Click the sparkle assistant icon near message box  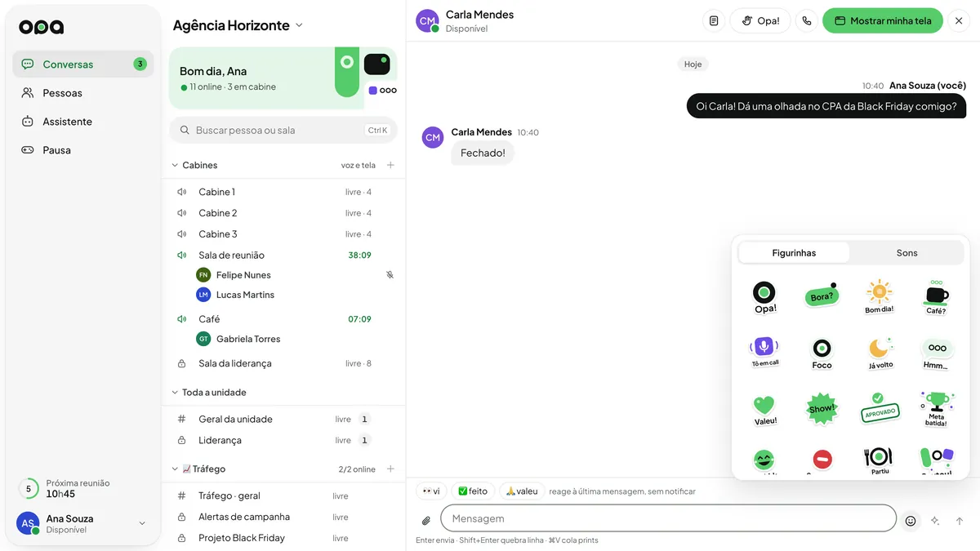pos(935,521)
